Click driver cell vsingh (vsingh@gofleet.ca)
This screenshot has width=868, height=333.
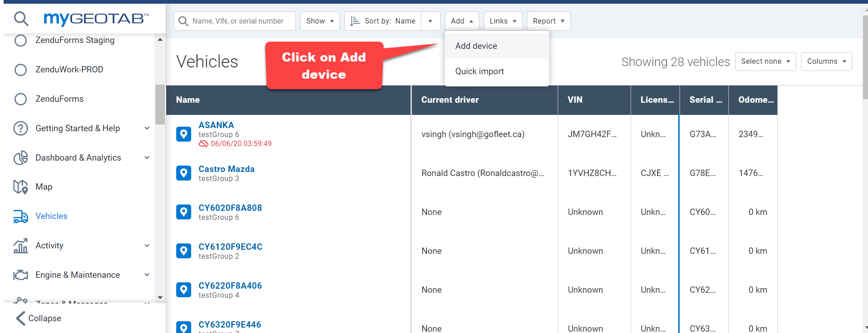tap(473, 134)
